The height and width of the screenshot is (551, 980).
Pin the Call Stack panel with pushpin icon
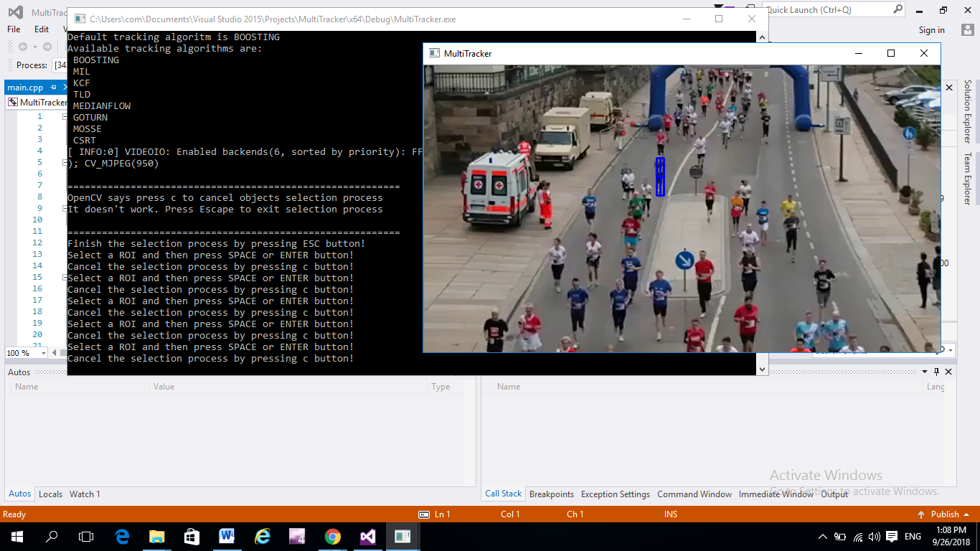(x=936, y=372)
